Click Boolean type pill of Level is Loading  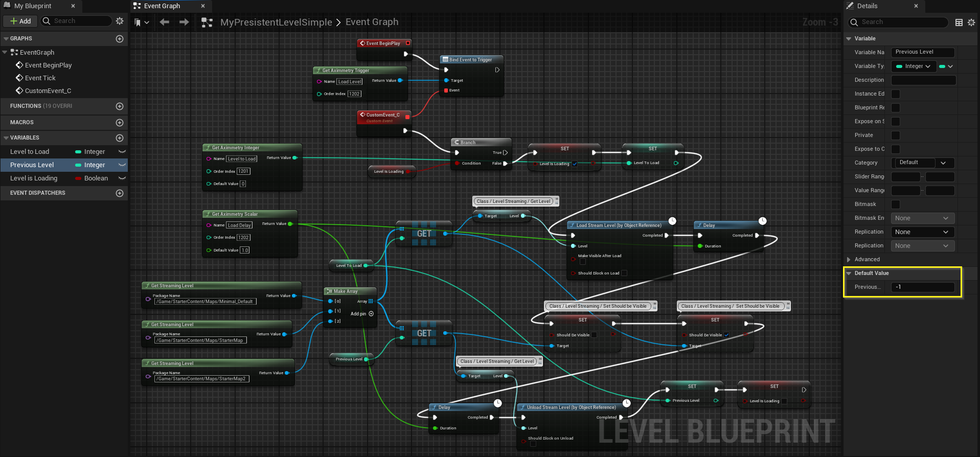coord(92,178)
